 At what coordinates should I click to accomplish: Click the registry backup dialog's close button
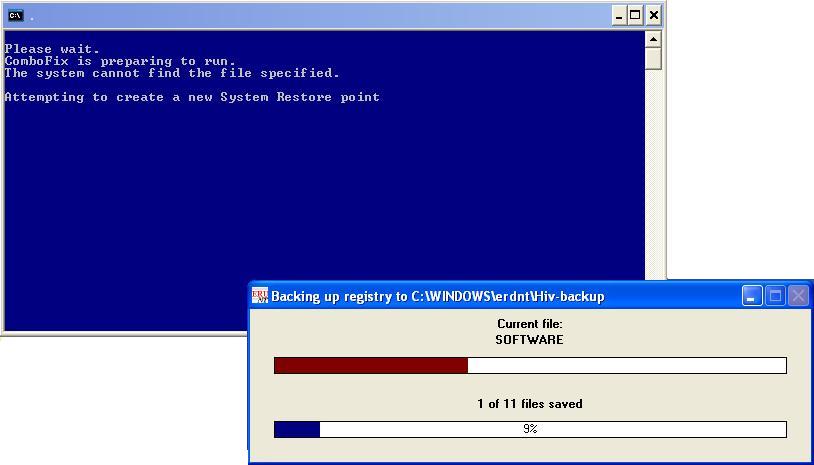tap(798, 296)
